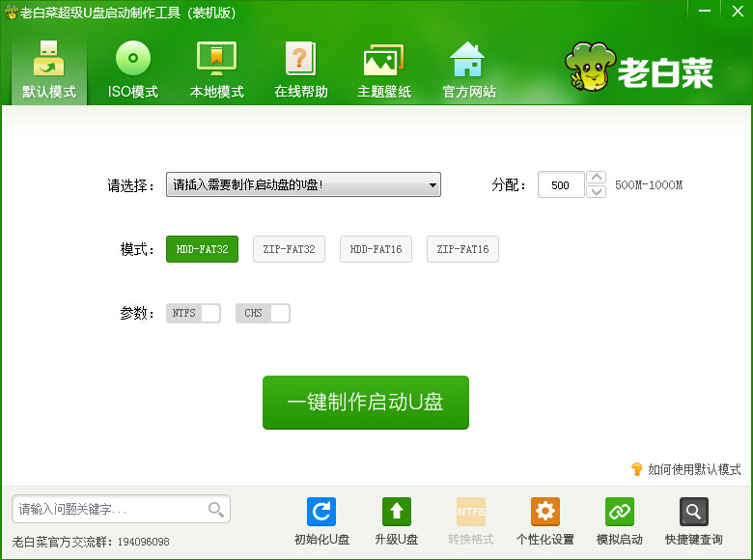Image resolution: width=753 pixels, height=560 pixels.
Task: Toggle the NTFS parameter switch
Action: [x=194, y=313]
